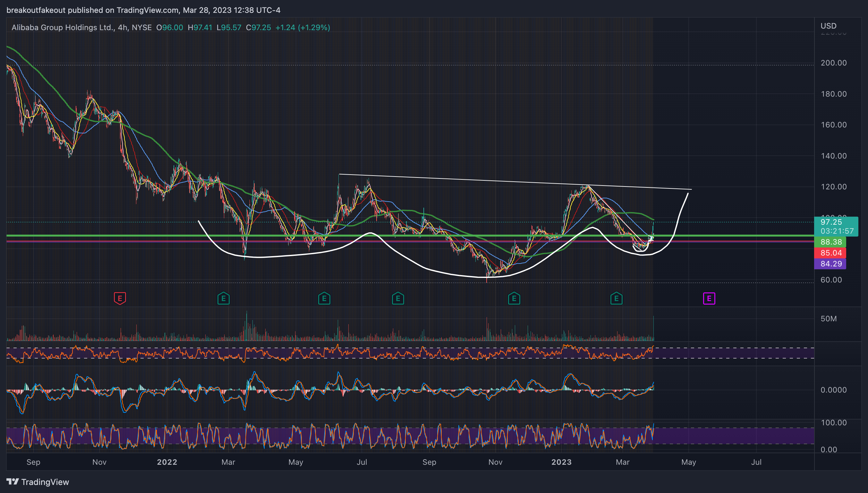Click the 120.00 price axis label

[833, 187]
